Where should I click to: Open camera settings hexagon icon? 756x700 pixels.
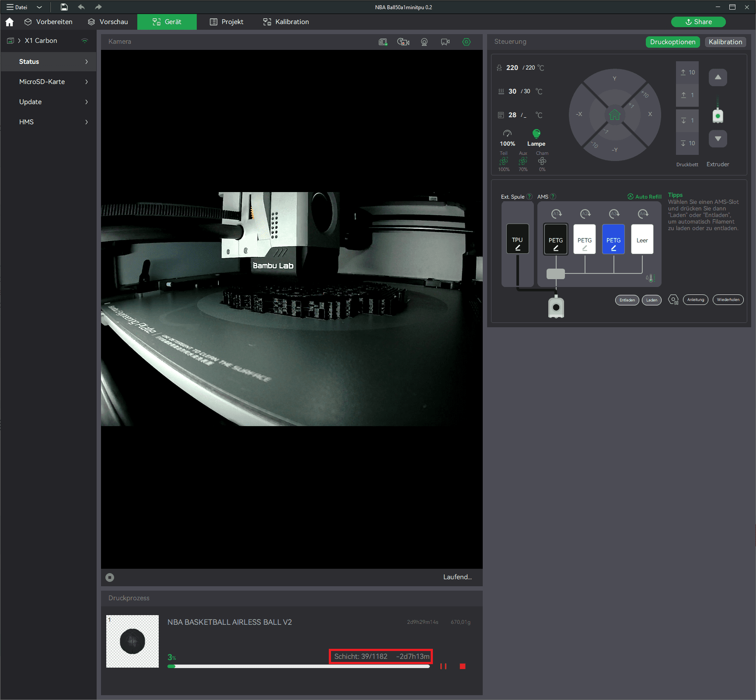click(x=467, y=42)
